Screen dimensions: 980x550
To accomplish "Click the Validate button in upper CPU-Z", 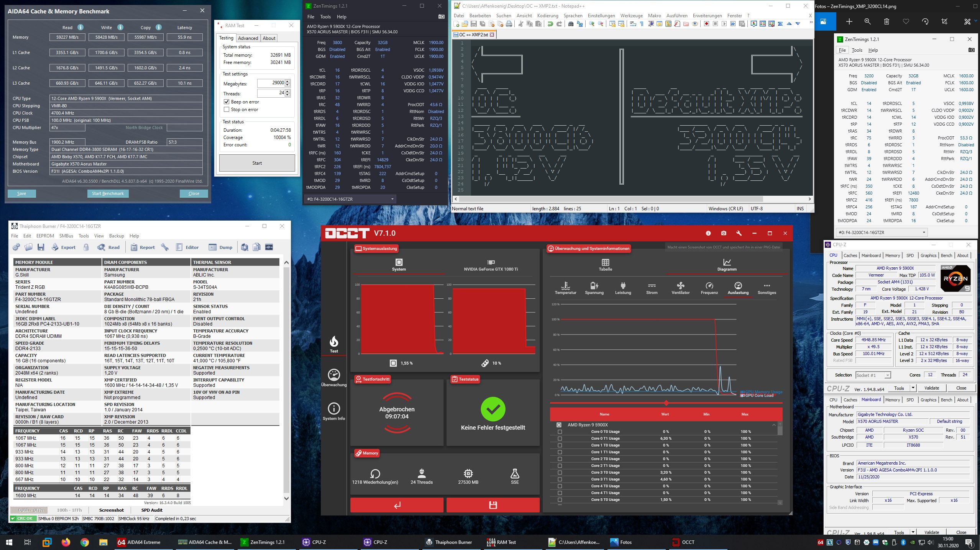I will (931, 388).
